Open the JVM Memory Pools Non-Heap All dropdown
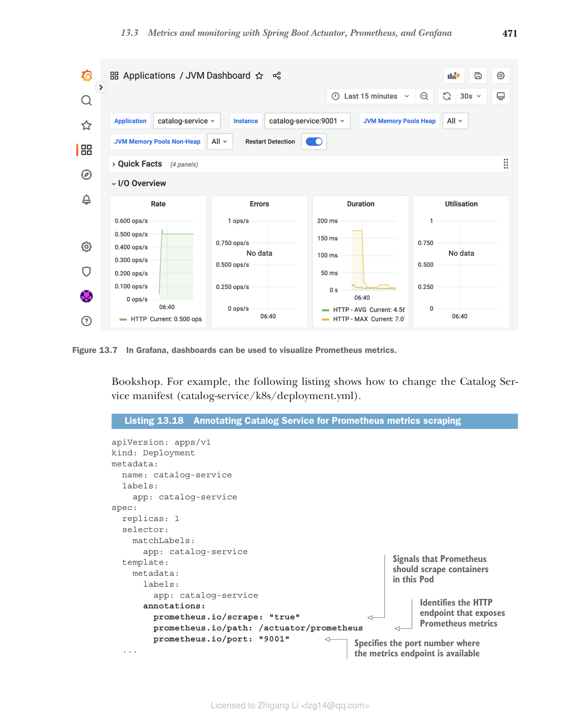 [220, 142]
